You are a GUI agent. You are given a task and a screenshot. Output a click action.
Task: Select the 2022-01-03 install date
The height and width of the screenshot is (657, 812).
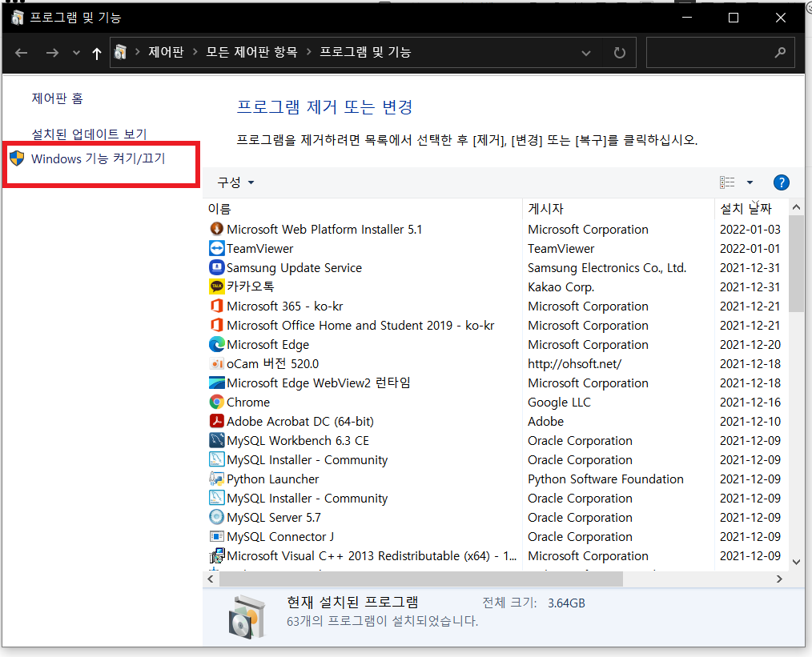click(x=750, y=229)
